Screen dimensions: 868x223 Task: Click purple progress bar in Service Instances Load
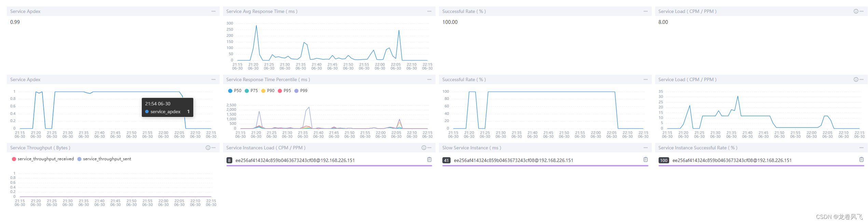(x=329, y=166)
